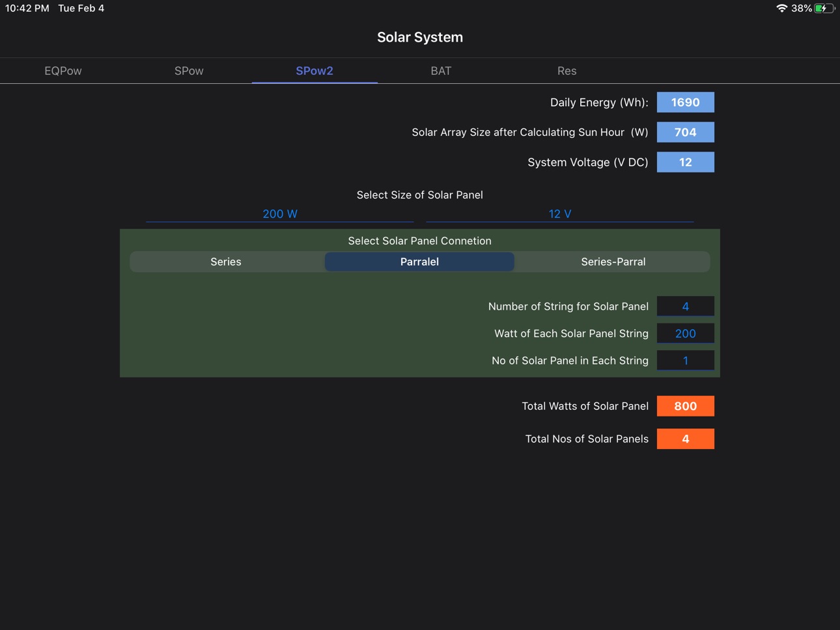This screenshot has width=840, height=630.
Task: Select the SPow2 tab
Action: tap(315, 71)
